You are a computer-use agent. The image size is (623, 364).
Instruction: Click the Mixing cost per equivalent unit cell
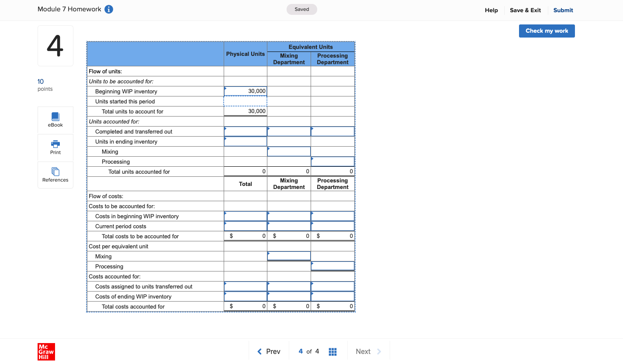pos(289,256)
